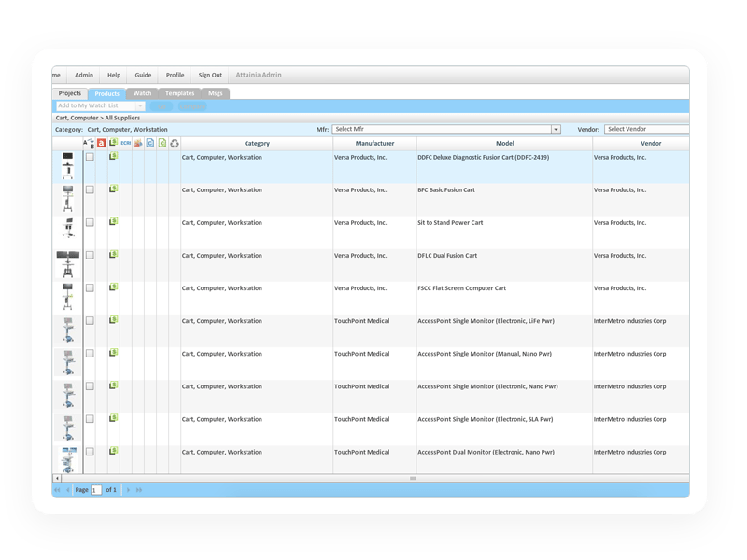This screenshot has width=747, height=560.
Task: Check the AccessPoint Single Monitor Manual Nano row
Action: pyautogui.click(x=90, y=354)
